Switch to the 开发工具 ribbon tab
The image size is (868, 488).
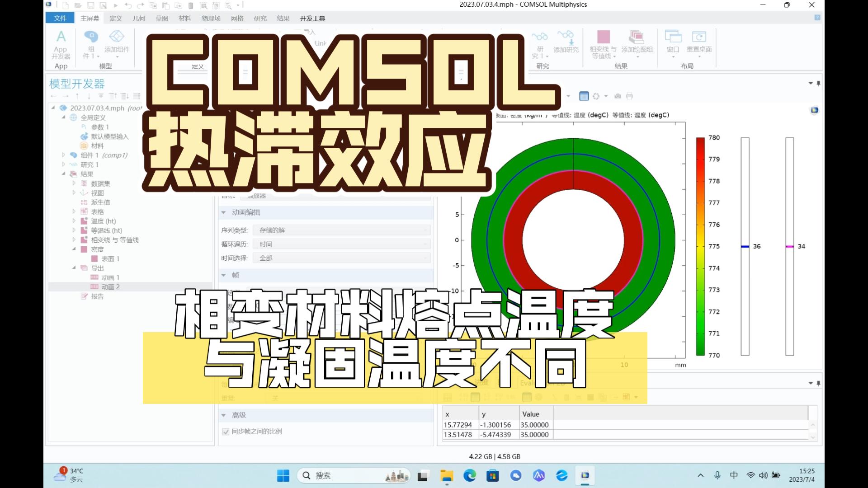(x=312, y=18)
